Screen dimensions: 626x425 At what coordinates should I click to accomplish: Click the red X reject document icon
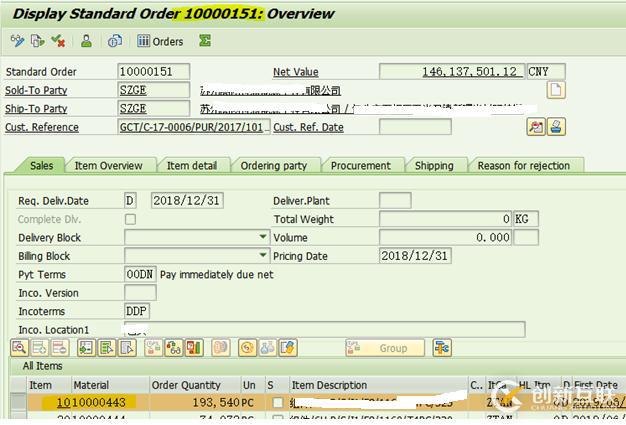pos(59,41)
